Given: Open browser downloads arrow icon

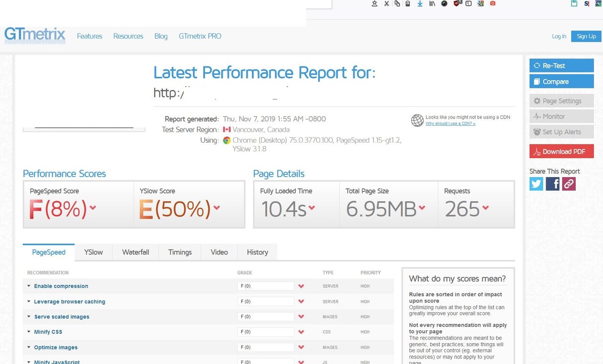Looking at the screenshot, I should tap(420, 3).
